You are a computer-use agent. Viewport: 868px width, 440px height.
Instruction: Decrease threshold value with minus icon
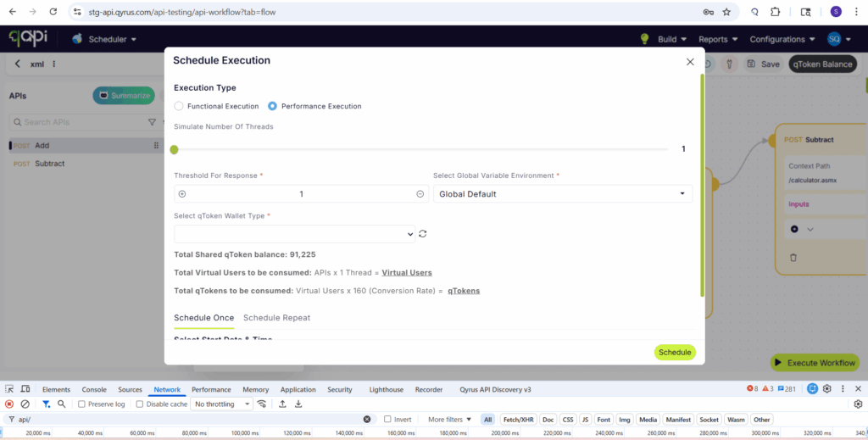420,193
